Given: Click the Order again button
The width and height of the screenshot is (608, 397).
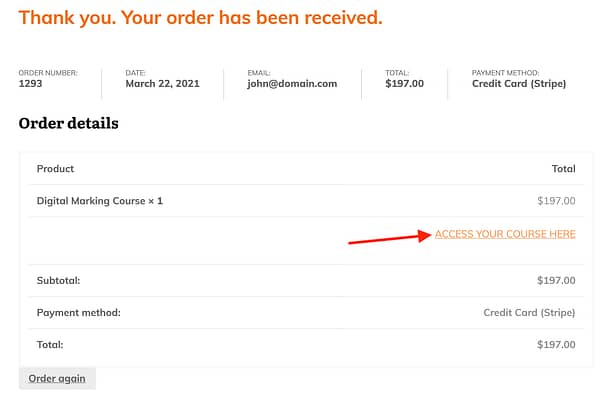Looking at the screenshot, I should pyautogui.click(x=57, y=378).
